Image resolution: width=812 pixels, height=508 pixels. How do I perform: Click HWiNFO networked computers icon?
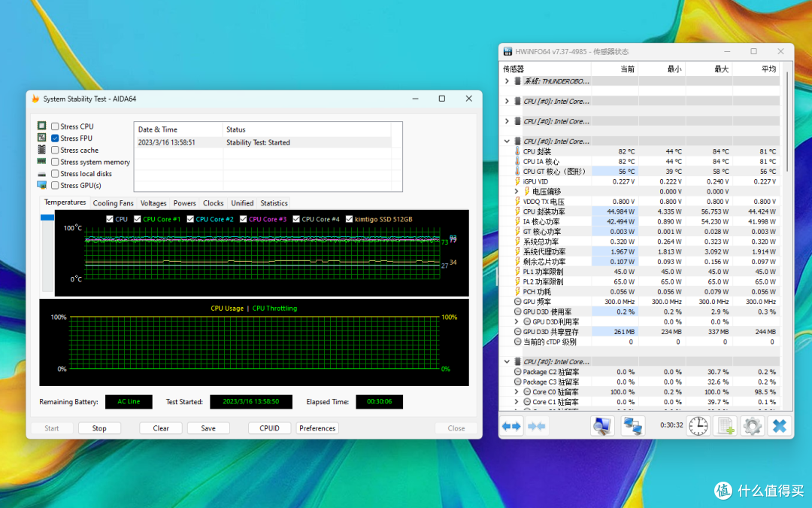633,426
